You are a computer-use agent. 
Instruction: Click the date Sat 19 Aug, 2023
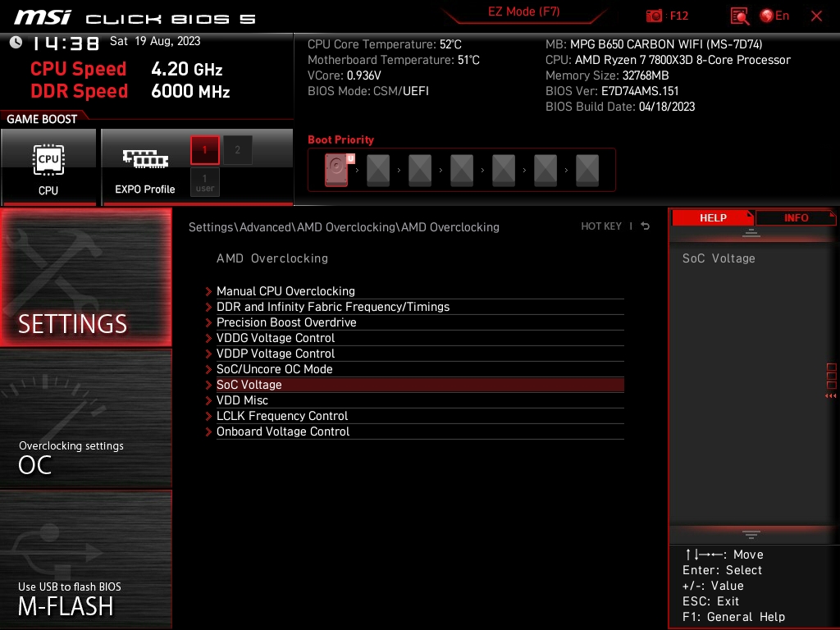click(x=155, y=41)
